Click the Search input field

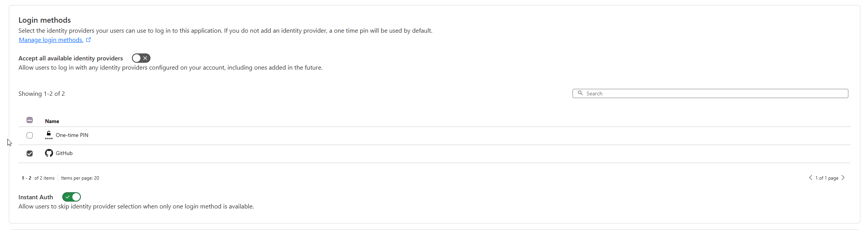pos(716,93)
